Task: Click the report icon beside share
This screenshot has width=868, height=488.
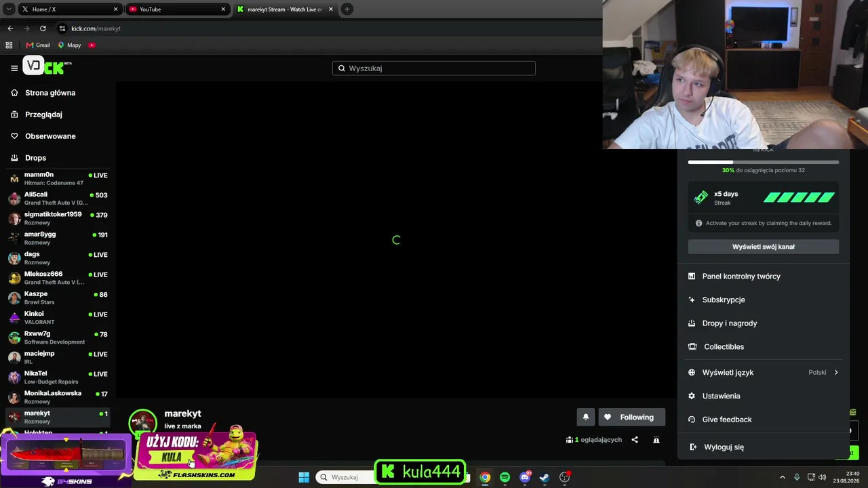Action: pos(656,440)
